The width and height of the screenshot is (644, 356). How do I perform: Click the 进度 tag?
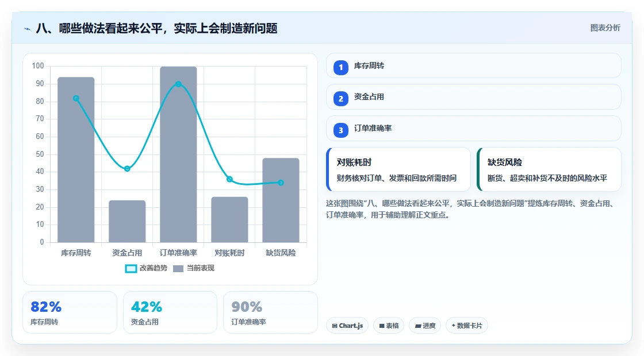tap(425, 326)
